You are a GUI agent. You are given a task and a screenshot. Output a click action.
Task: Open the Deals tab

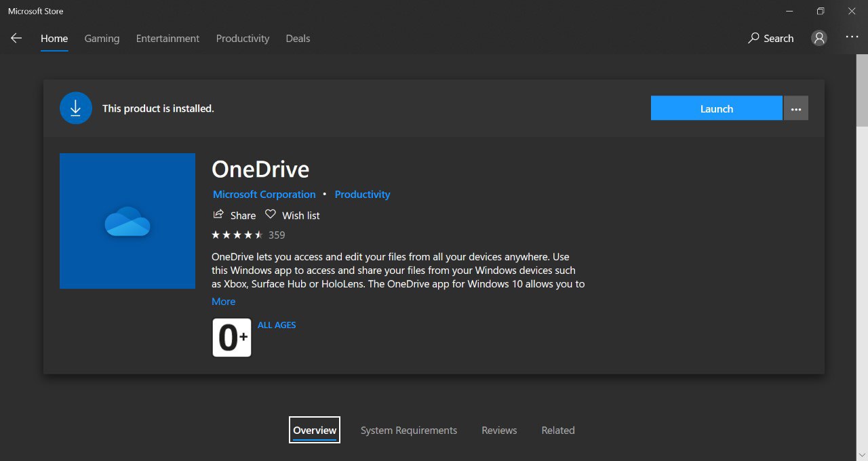point(298,39)
